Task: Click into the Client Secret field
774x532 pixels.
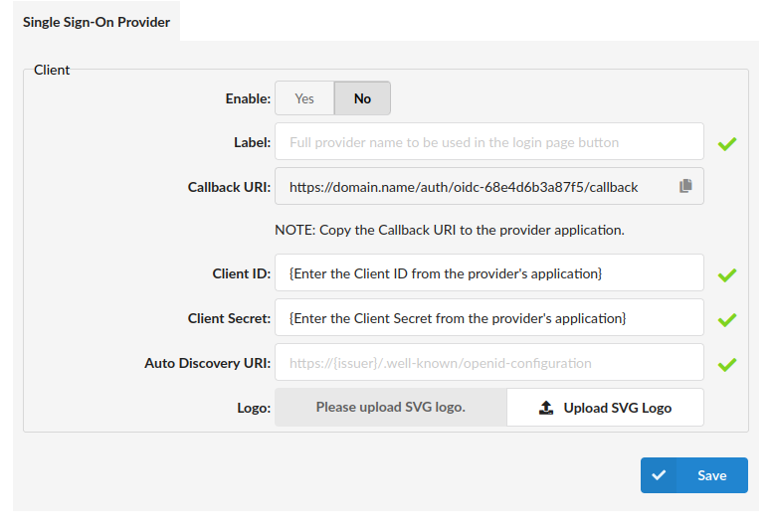Action: tap(488, 318)
